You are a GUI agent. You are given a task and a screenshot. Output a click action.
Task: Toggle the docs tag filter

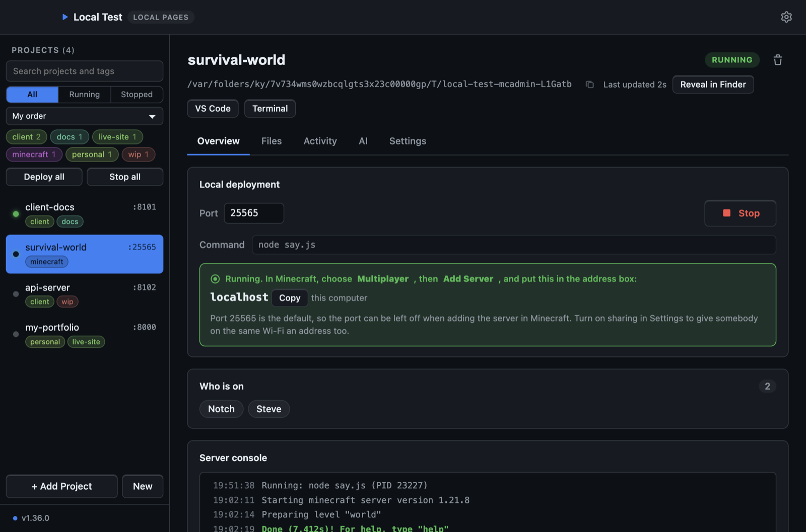(70, 137)
